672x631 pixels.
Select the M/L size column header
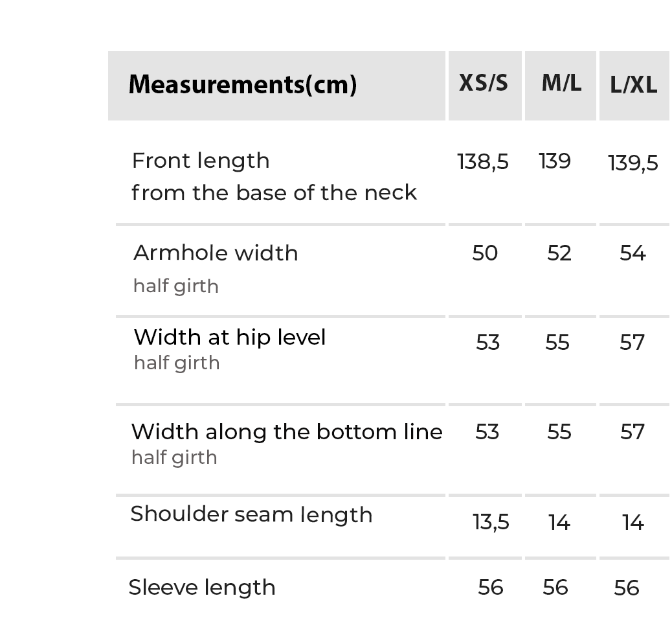(561, 83)
